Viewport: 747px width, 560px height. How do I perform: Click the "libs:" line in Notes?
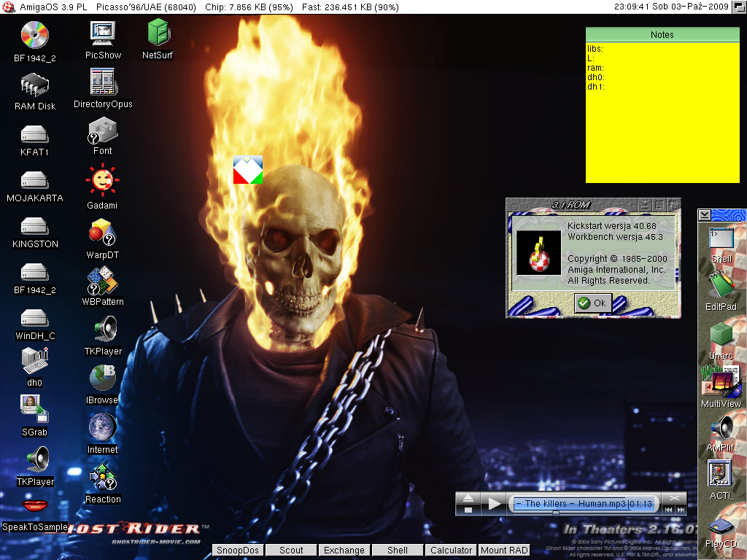(x=595, y=49)
